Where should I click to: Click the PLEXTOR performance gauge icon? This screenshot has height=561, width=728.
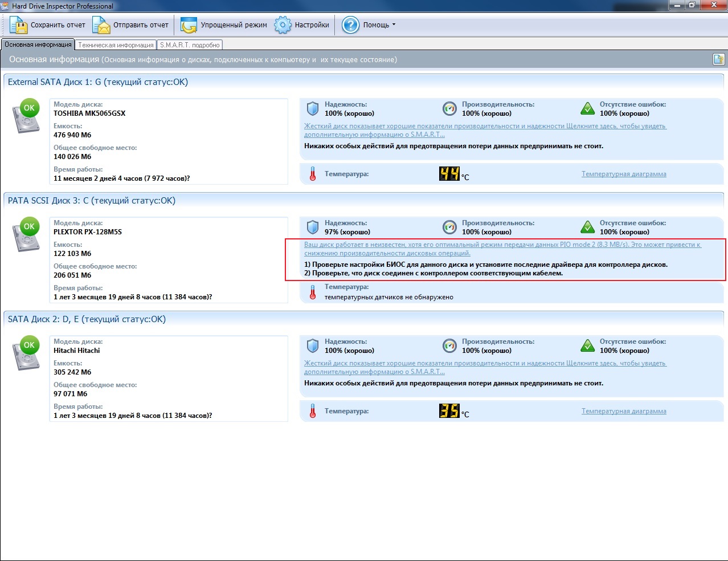click(x=449, y=227)
